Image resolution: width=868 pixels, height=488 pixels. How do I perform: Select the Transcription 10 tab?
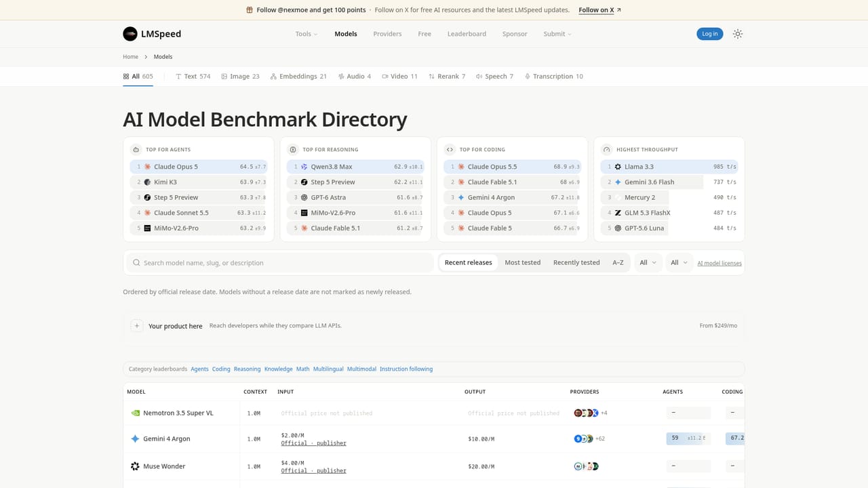[x=554, y=77]
